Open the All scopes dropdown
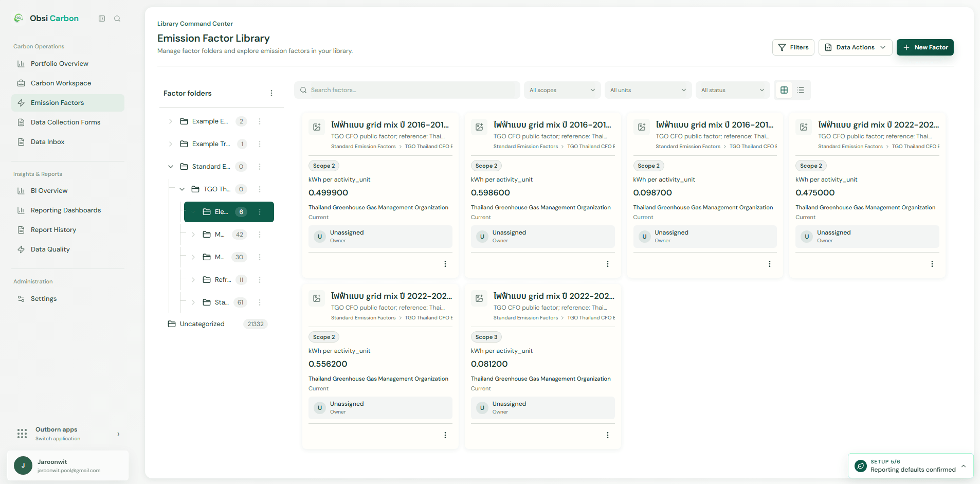This screenshot has height=484, width=980. click(x=562, y=90)
